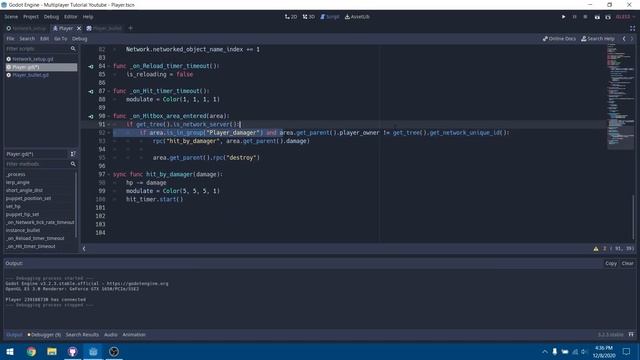Open the AssetLib workspace
The width and height of the screenshot is (640, 360).
(357, 17)
